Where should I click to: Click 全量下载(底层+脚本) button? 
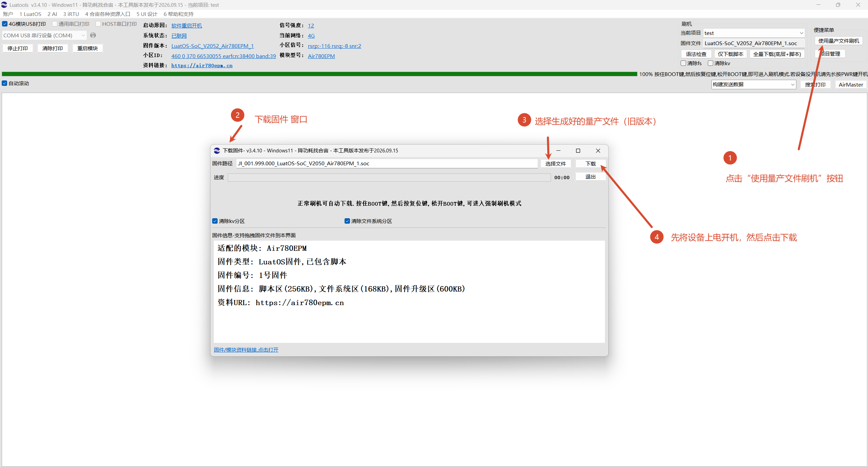point(777,54)
